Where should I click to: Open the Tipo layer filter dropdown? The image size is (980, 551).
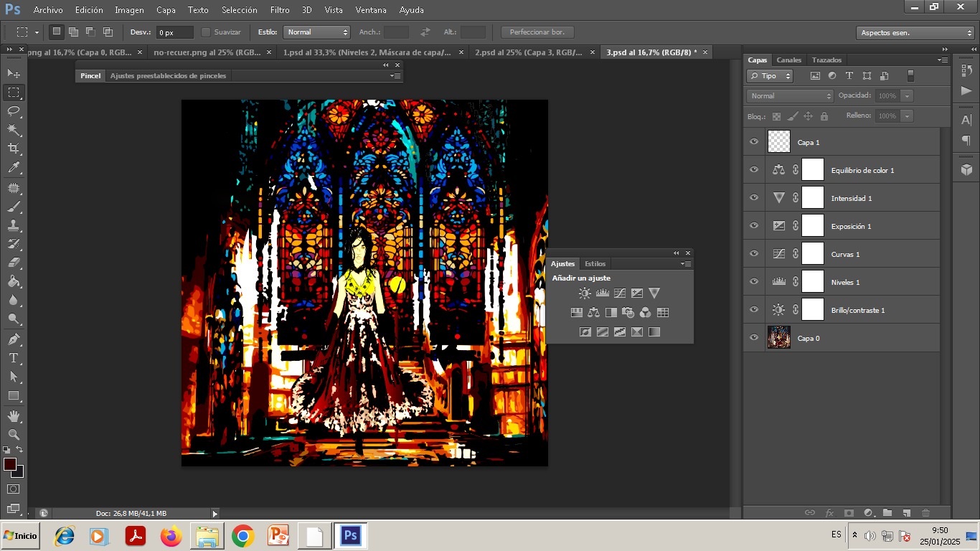point(770,76)
